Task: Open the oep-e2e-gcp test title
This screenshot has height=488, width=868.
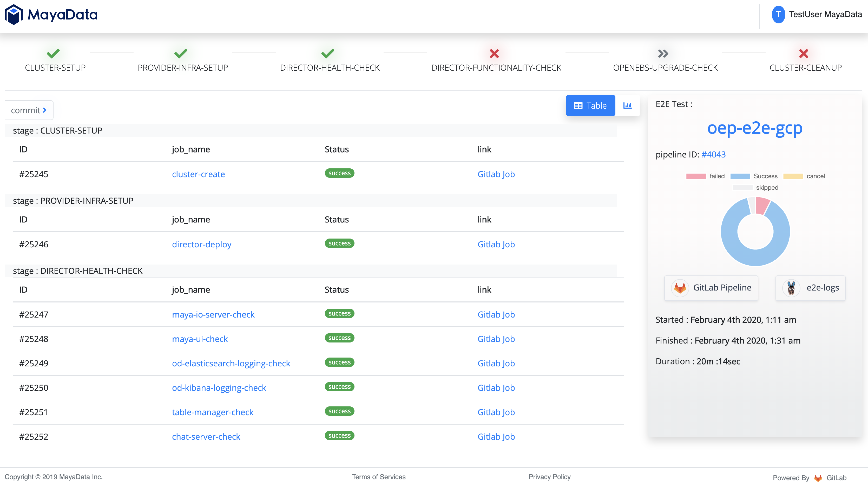Action: pyautogui.click(x=755, y=128)
